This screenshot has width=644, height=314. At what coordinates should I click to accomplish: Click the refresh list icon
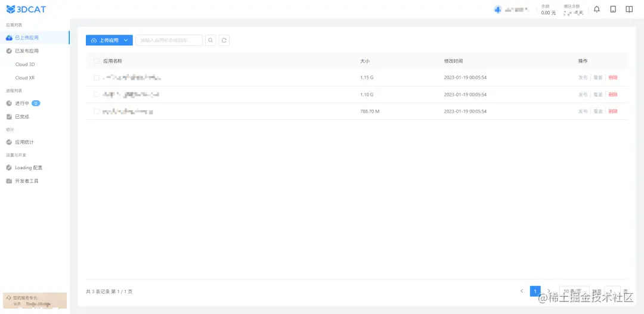pyautogui.click(x=224, y=41)
